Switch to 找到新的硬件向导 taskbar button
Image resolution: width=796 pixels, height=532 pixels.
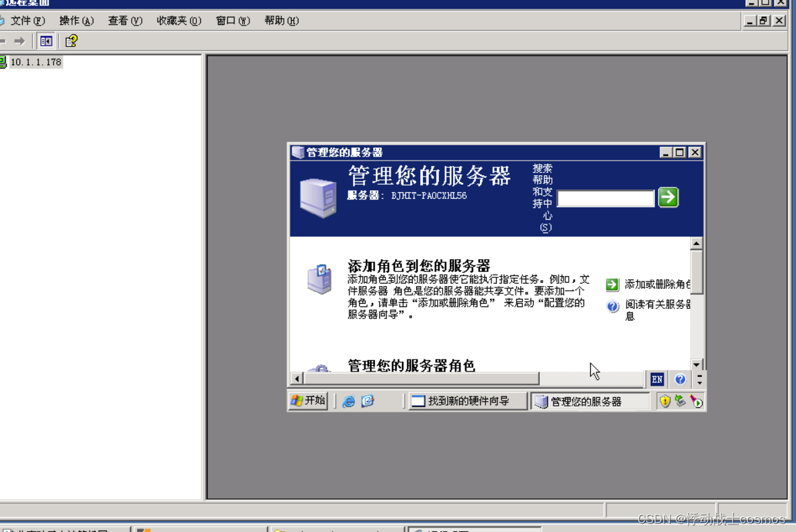[x=467, y=401]
